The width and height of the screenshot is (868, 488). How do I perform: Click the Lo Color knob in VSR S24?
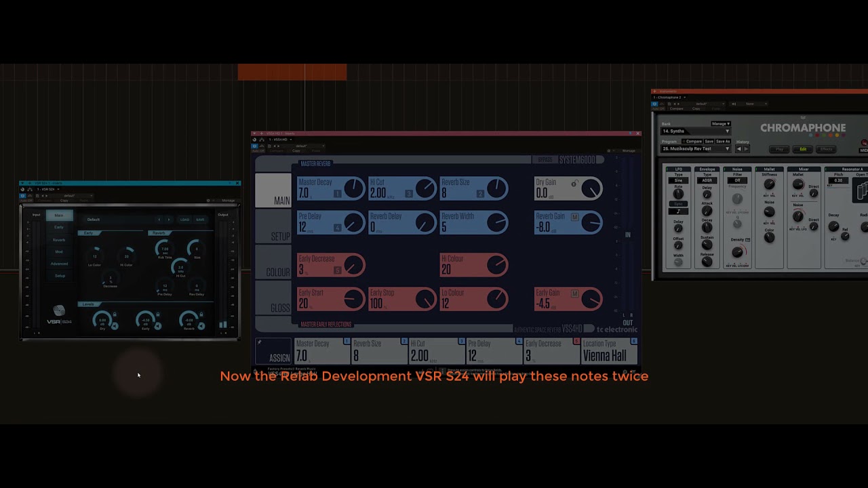point(95,256)
